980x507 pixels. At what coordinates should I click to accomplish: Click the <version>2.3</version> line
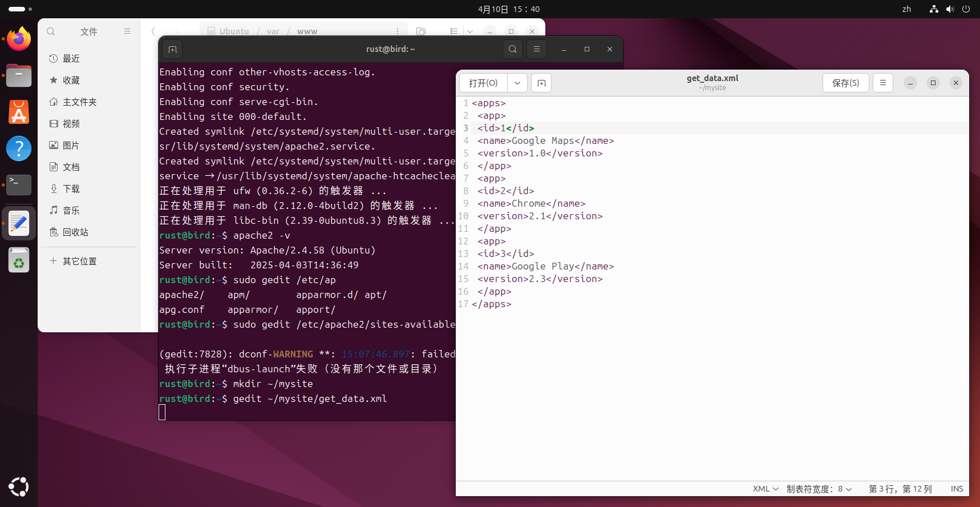point(540,279)
